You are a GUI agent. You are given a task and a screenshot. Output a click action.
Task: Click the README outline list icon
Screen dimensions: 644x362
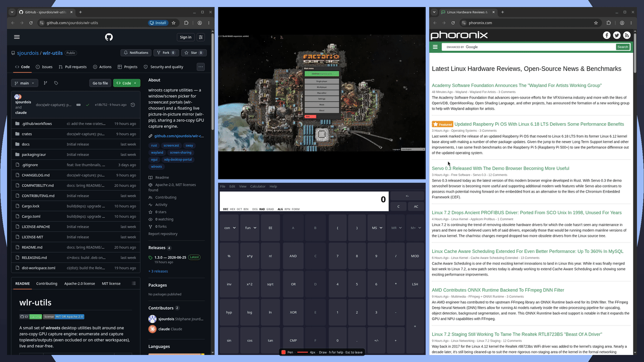134,284
